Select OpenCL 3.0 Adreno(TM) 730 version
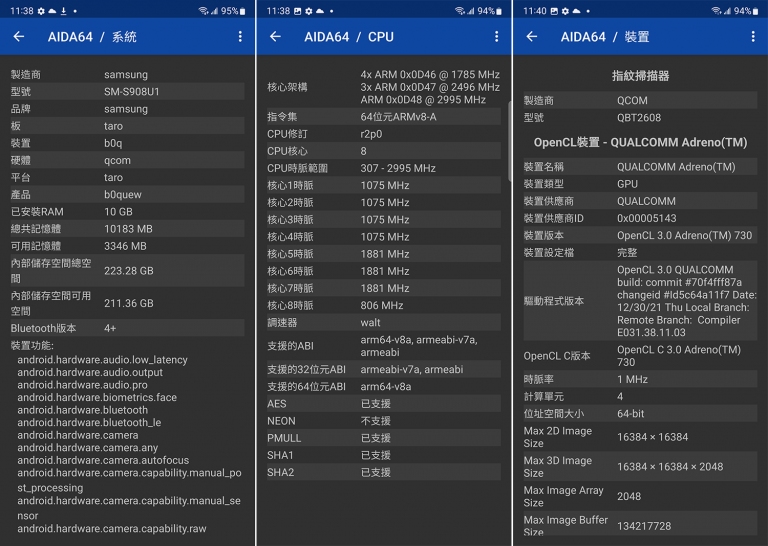The height and width of the screenshot is (546, 768). [684, 235]
